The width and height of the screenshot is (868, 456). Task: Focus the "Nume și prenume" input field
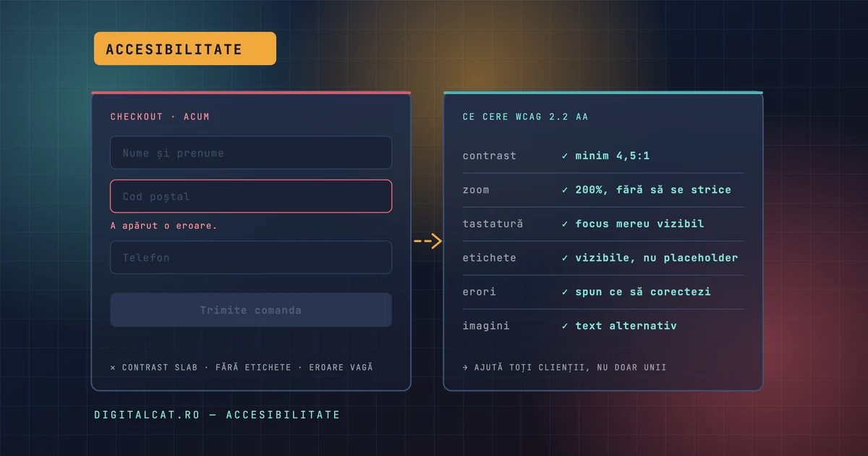tap(251, 153)
